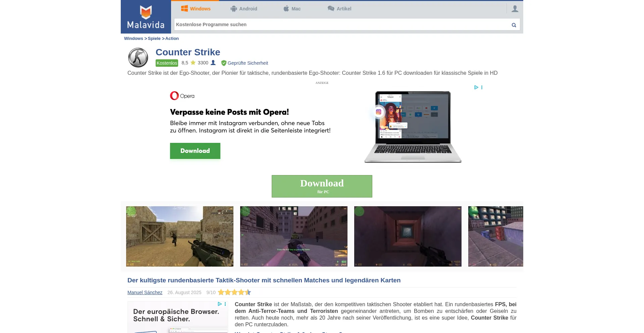Open the user account icon
Image resolution: width=644 pixels, height=333 pixels.
[515, 9]
